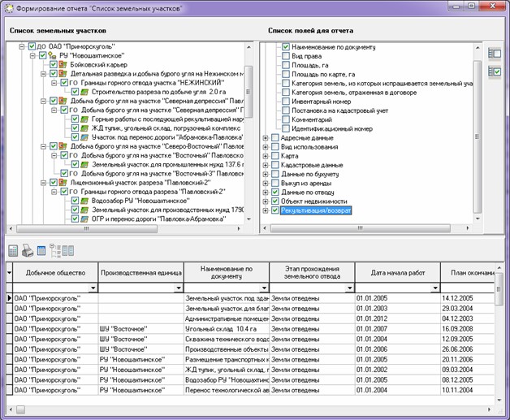Open filter dropdown under "Добычное общество" column

click(x=93, y=288)
